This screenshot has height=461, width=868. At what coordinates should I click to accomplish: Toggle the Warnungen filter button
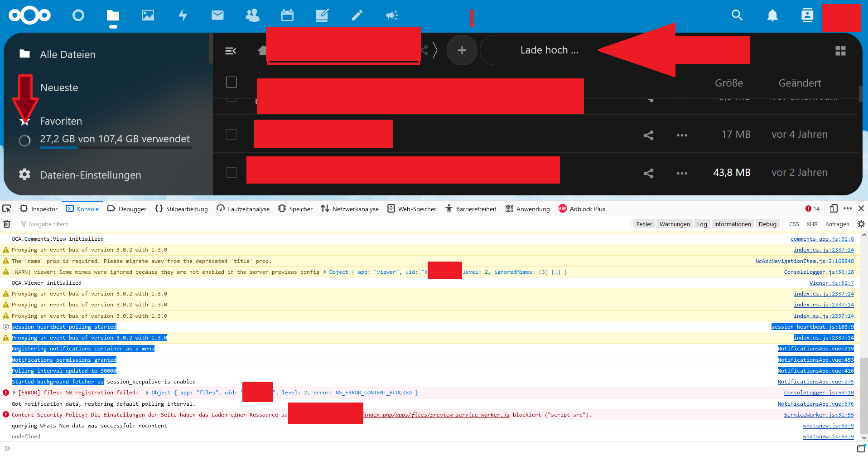(674, 224)
